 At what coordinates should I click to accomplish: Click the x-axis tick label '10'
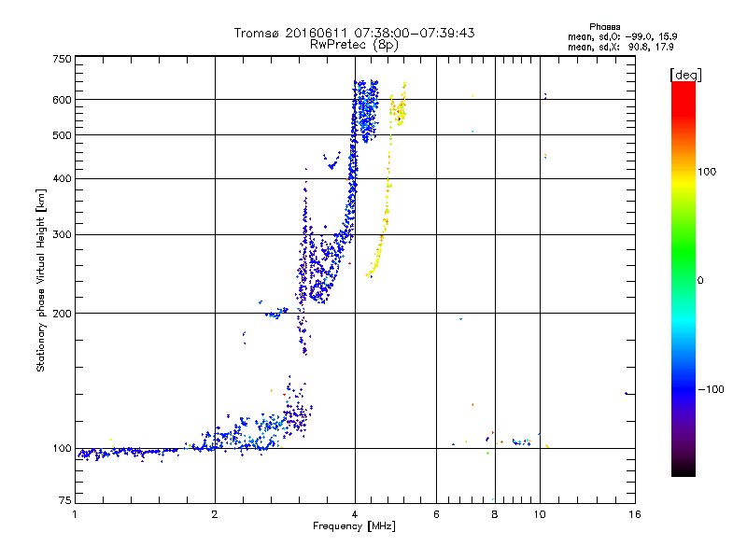[x=540, y=514]
